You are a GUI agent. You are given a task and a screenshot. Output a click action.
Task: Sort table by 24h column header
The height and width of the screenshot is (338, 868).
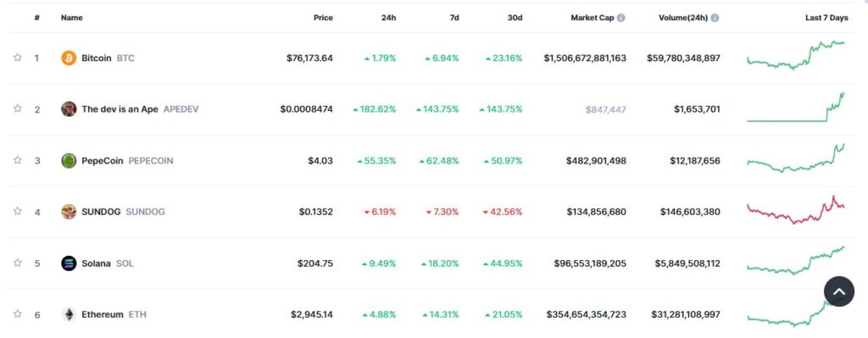388,18
